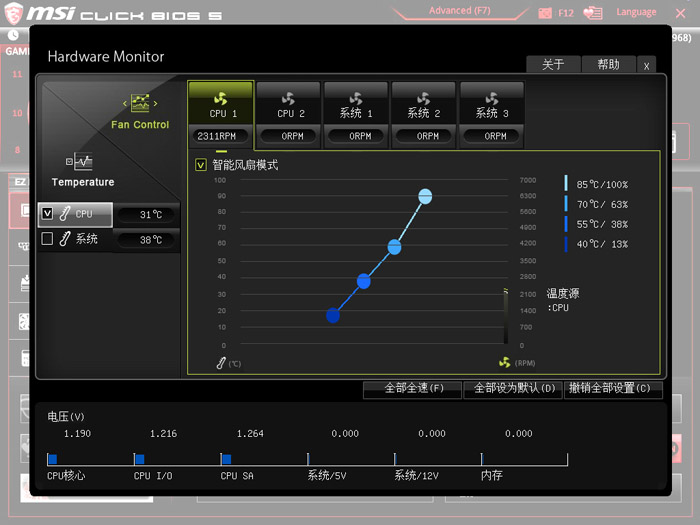
Task: Choose the 系统 1 fan icon
Action: (x=356, y=99)
